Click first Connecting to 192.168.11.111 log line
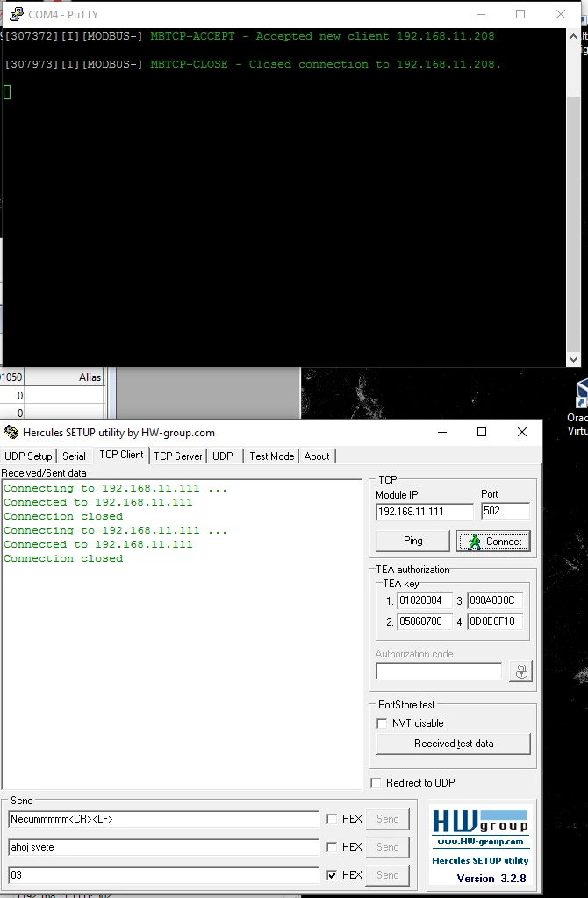 (115, 489)
